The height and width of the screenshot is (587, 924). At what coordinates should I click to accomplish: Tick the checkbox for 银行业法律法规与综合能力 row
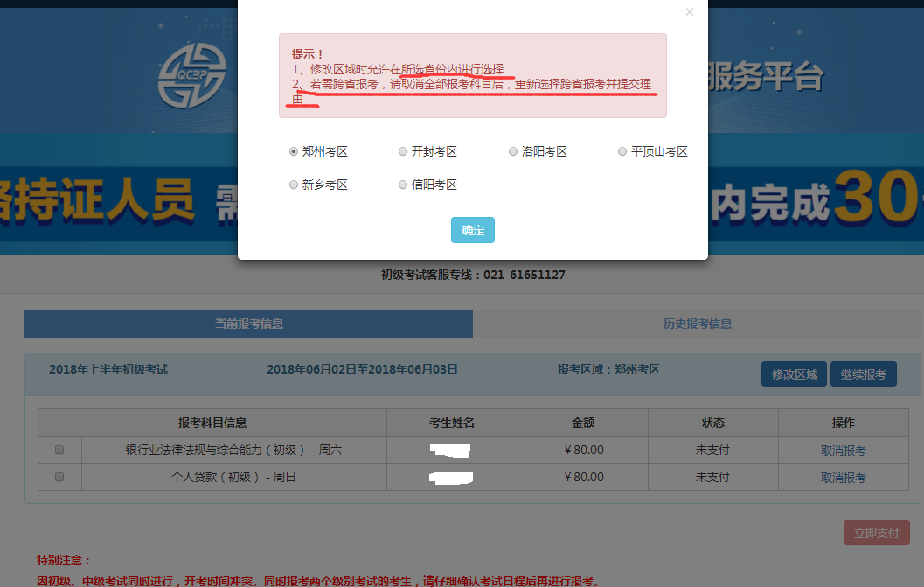59,449
